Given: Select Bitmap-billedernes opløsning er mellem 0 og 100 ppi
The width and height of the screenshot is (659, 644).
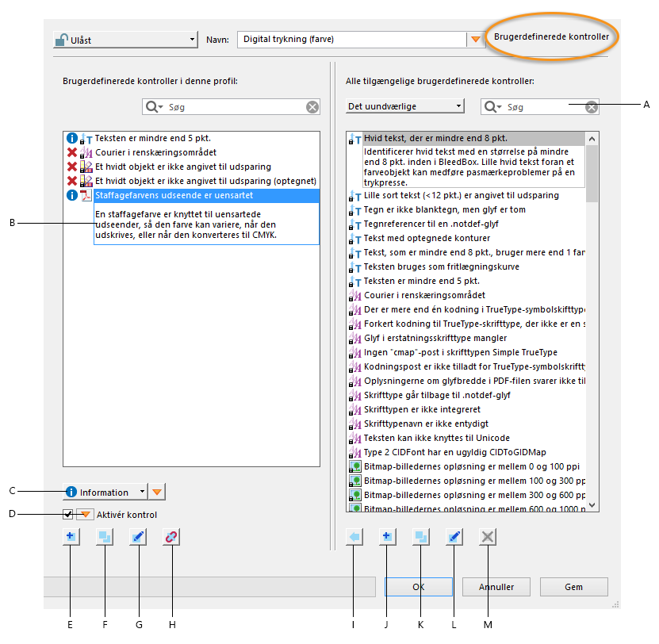Looking at the screenshot, I should [466, 466].
